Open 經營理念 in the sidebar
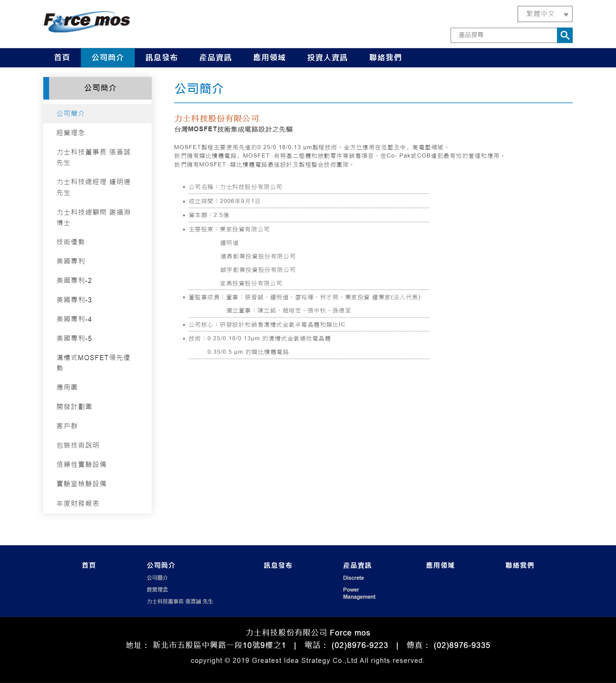The width and height of the screenshot is (616, 683). [98, 133]
